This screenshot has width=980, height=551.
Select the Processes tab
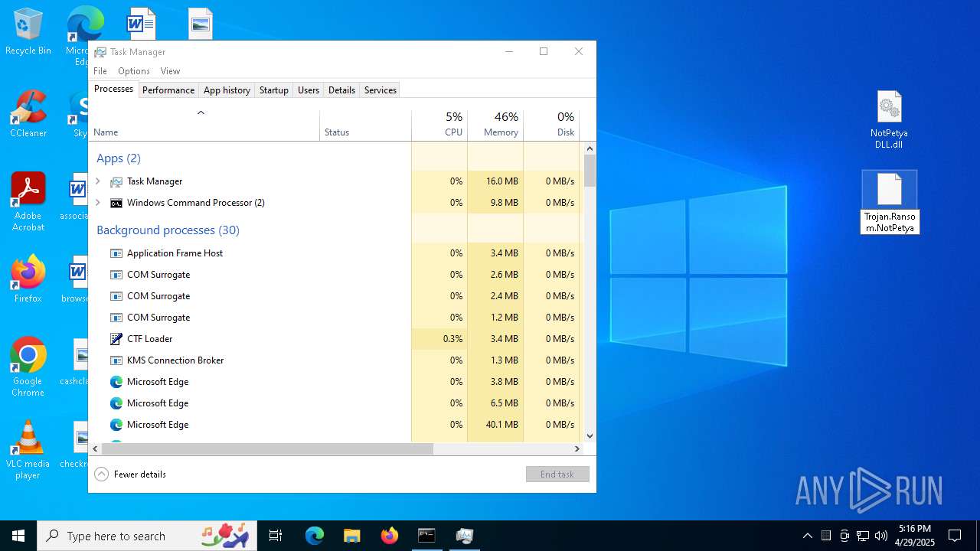pyautogui.click(x=113, y=89)
